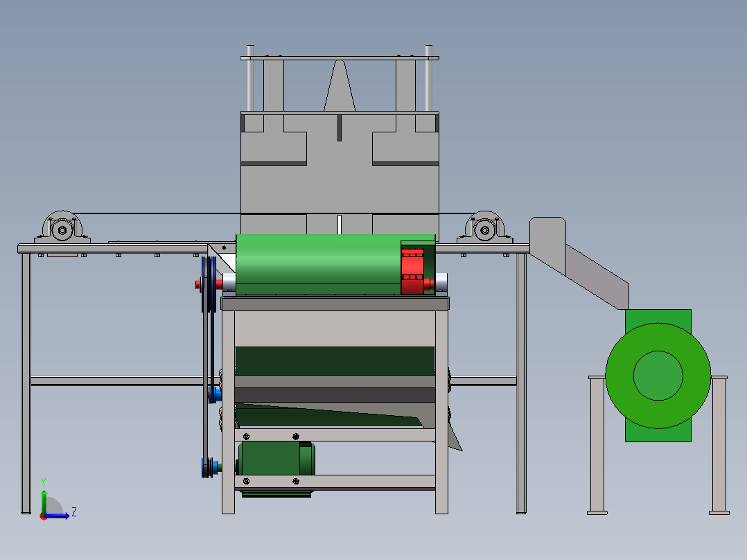Select the large black belt pulley on the drum shaft
This screenshot has width=747, height=560.
[x=209, y=284]
